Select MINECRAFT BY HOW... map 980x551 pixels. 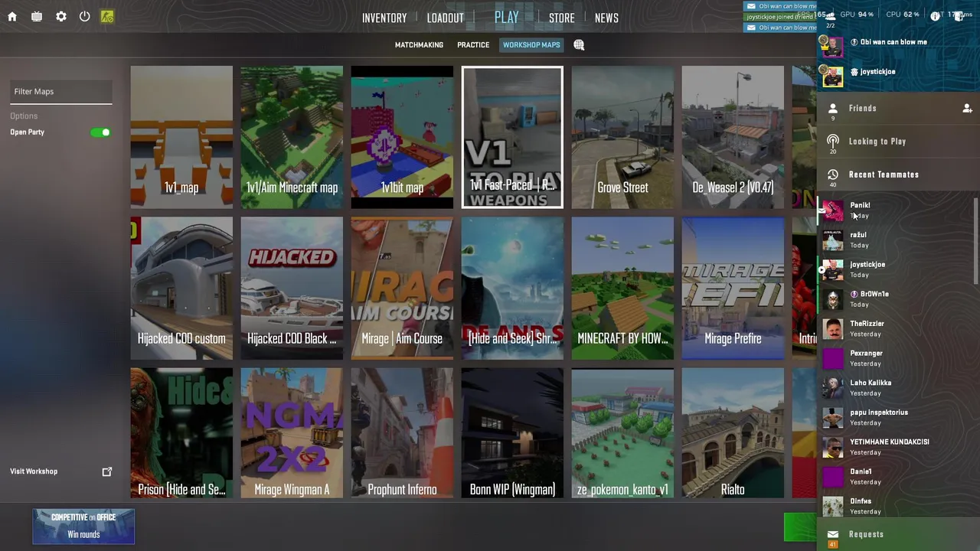click(622, 289)
